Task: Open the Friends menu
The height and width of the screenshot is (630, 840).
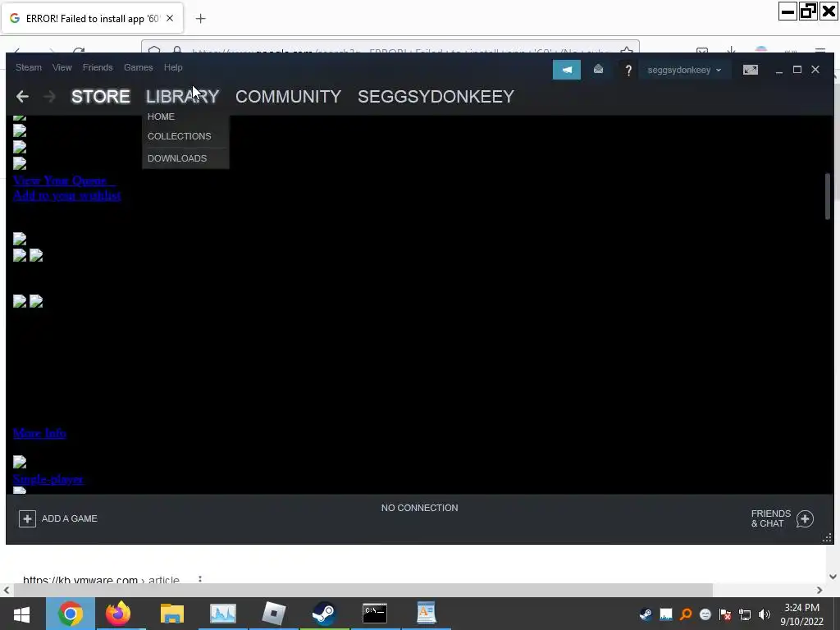Action: click(x=98, y=67)
